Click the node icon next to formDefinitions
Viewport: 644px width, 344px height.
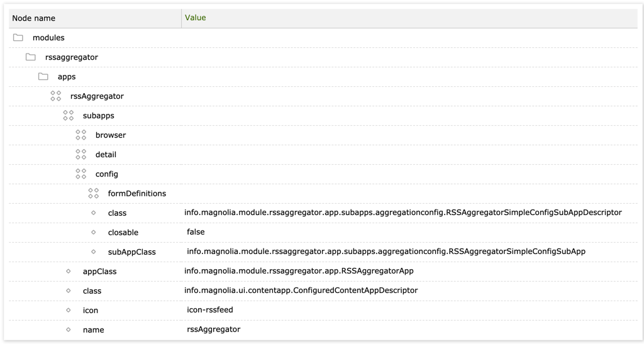(94, 193)
